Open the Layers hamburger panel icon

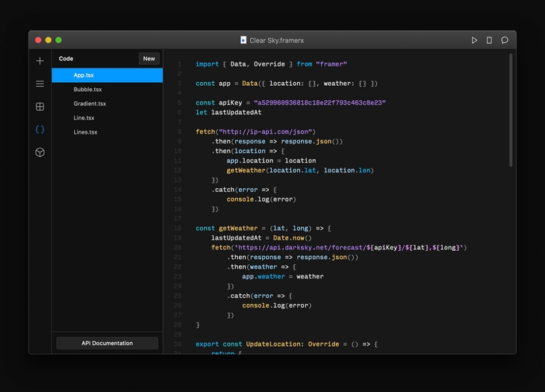coord(40,84)
